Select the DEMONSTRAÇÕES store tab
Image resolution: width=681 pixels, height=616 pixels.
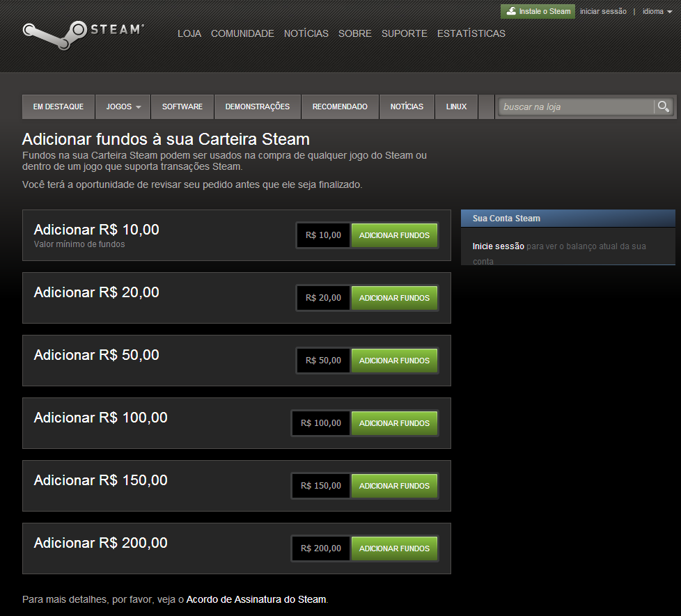pyautogui.click(x=258, y=106)
